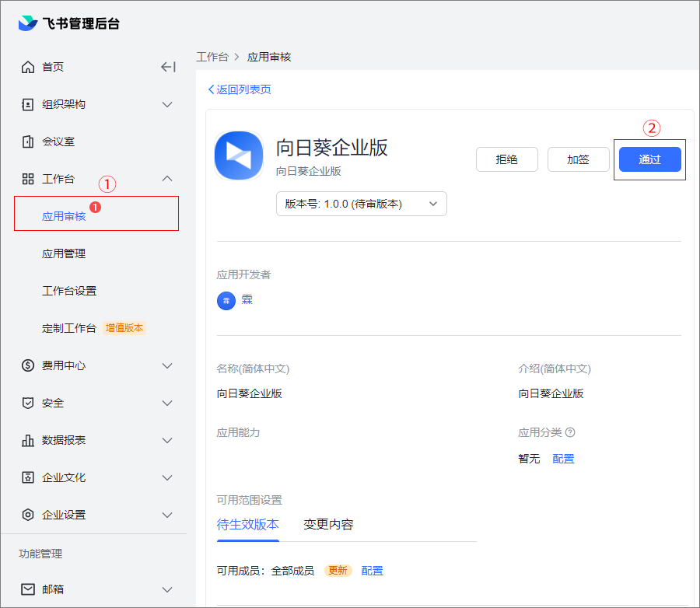This screenshot has height=608, width=700.
Task: Open the 版本号 1.0.0 version dropdown
Action: pyautogui.click(x=362, y=204)
